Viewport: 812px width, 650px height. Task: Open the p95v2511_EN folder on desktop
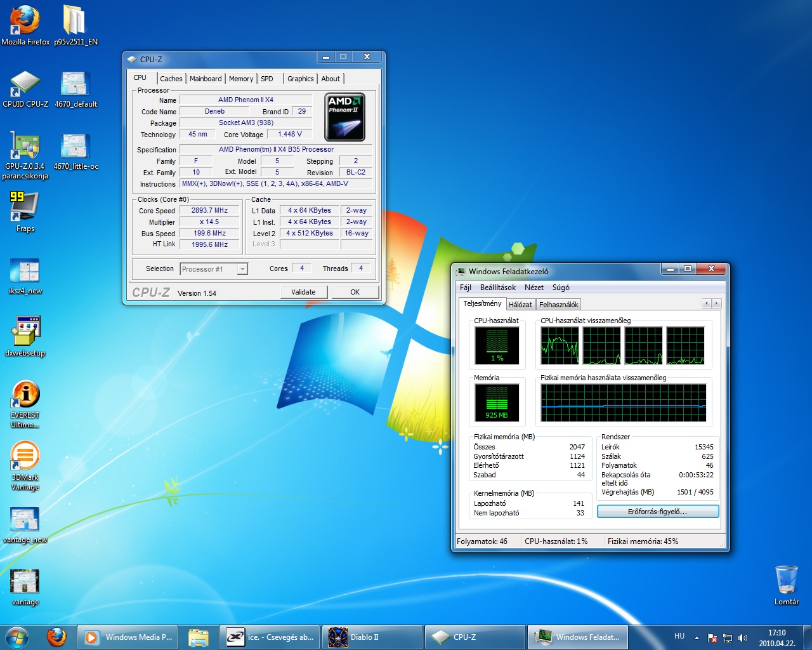pyautogui.click(x=75, y=25)
